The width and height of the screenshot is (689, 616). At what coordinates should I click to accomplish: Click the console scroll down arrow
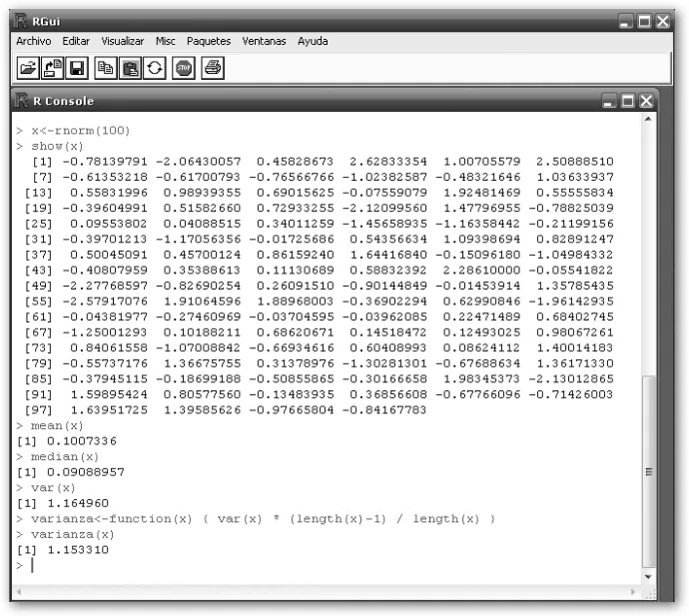click(x=649, y=577)
